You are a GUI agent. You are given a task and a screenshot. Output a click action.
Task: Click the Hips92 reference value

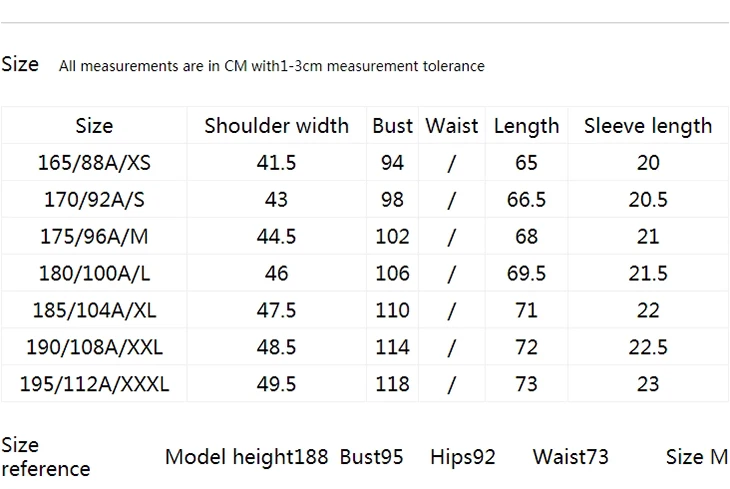click(x=463, y=457)
